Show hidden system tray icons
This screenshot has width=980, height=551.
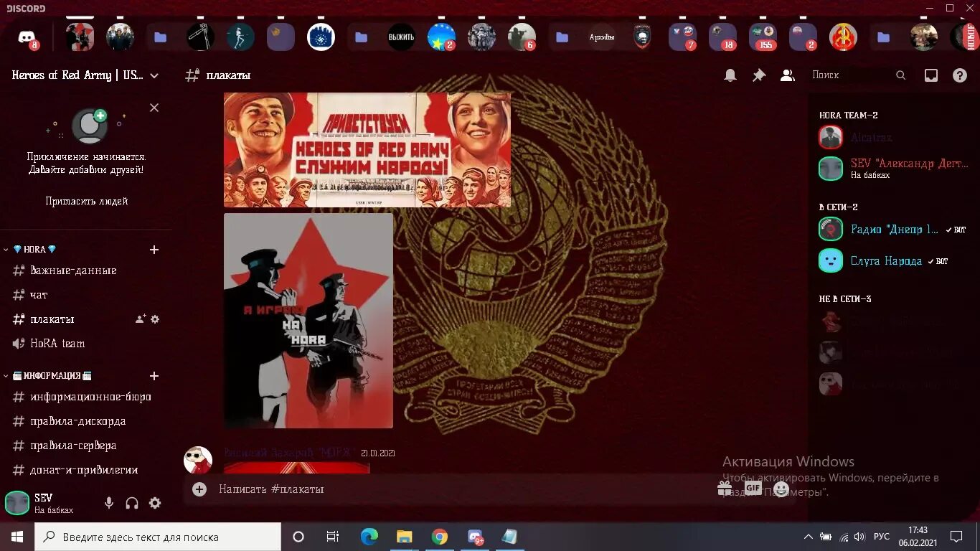808,537
